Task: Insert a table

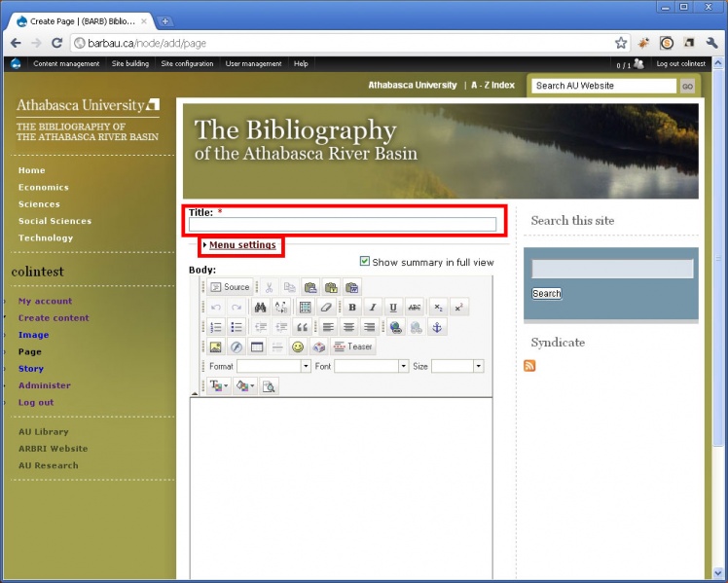Action: click(x=257, y=346)
